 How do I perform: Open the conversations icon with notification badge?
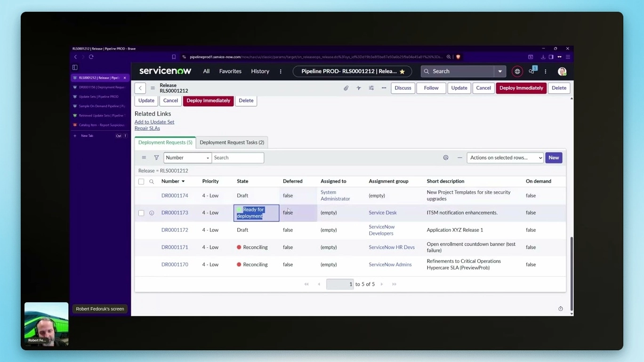click(x=531, y=71)
